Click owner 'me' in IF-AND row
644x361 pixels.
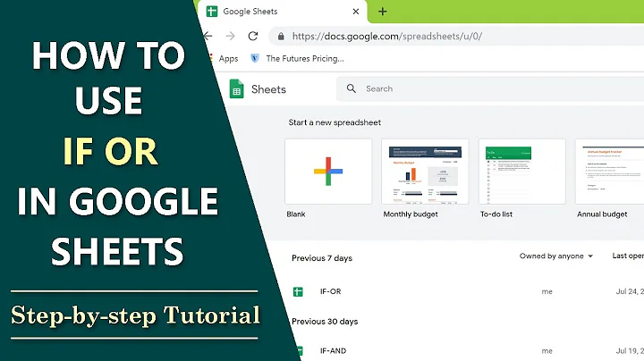click(547, 351)
